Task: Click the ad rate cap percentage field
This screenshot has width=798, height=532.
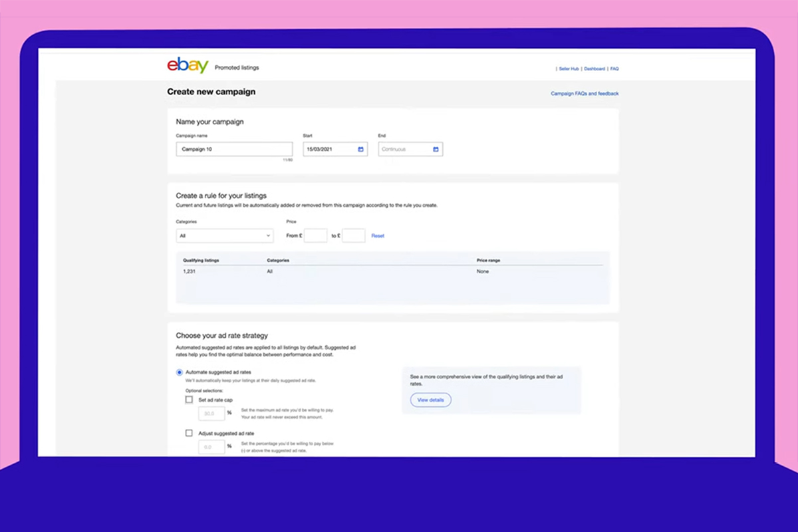Action: tap(211, 414)
